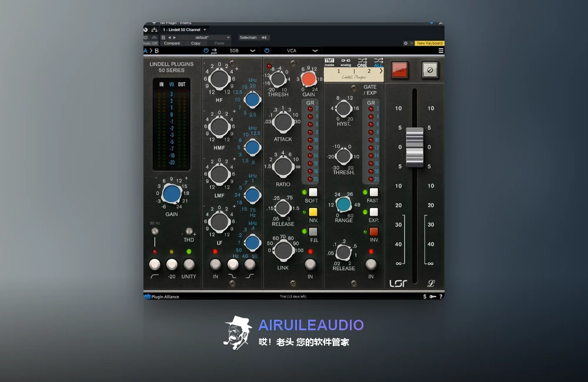Viewport: 588px width, 382px height.
Task: Click the New Keyboard button
Action: pyautogui.click(x=429, y=43)
